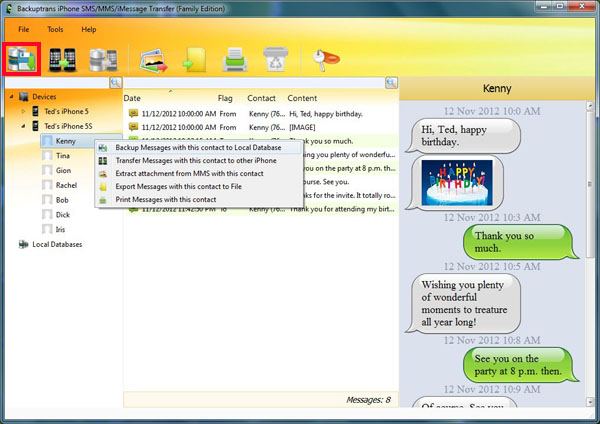Select contact Bob in the tree
The width and height of the screenshot is (600, 424).
62,200
